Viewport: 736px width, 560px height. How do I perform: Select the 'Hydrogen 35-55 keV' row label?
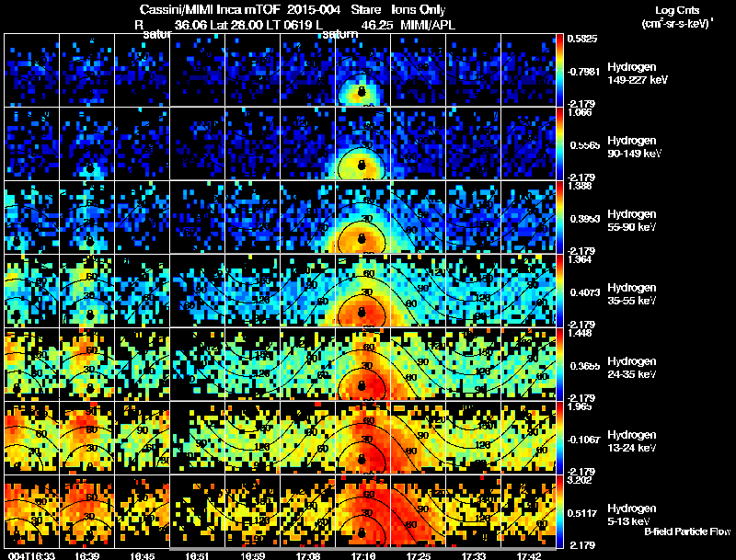632,294
